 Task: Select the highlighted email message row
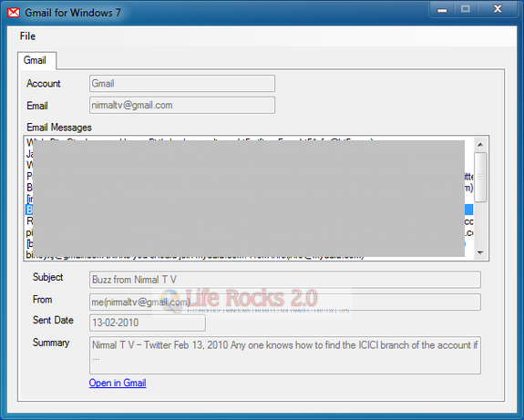click(250, 210)
